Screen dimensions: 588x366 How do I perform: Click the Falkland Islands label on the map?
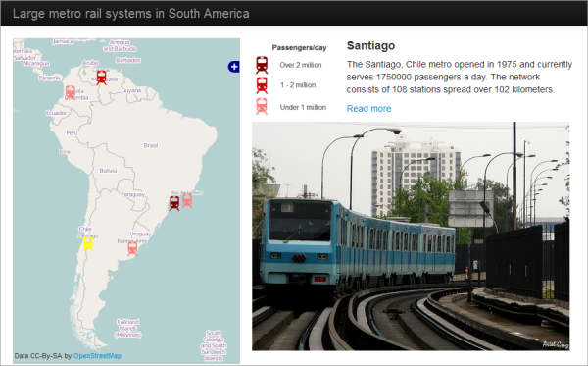127,328
